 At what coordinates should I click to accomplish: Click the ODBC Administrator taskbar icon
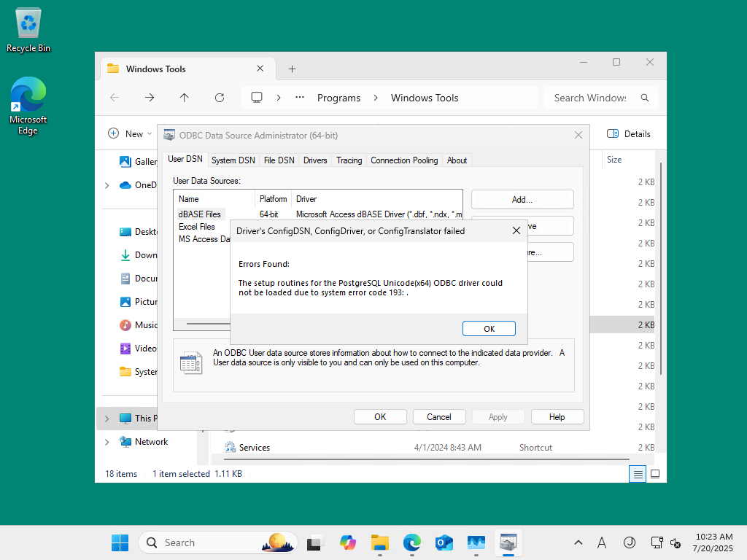508,542
